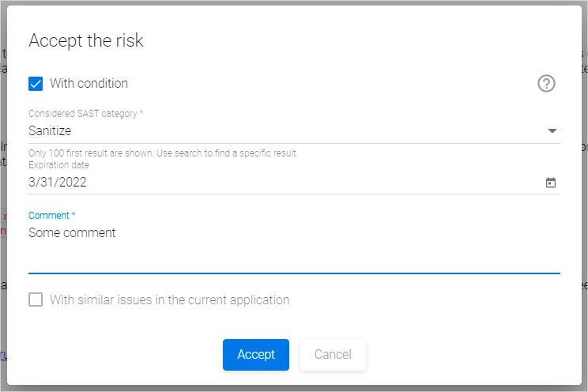Enable the similar issues checkbox

click(36, 300)
